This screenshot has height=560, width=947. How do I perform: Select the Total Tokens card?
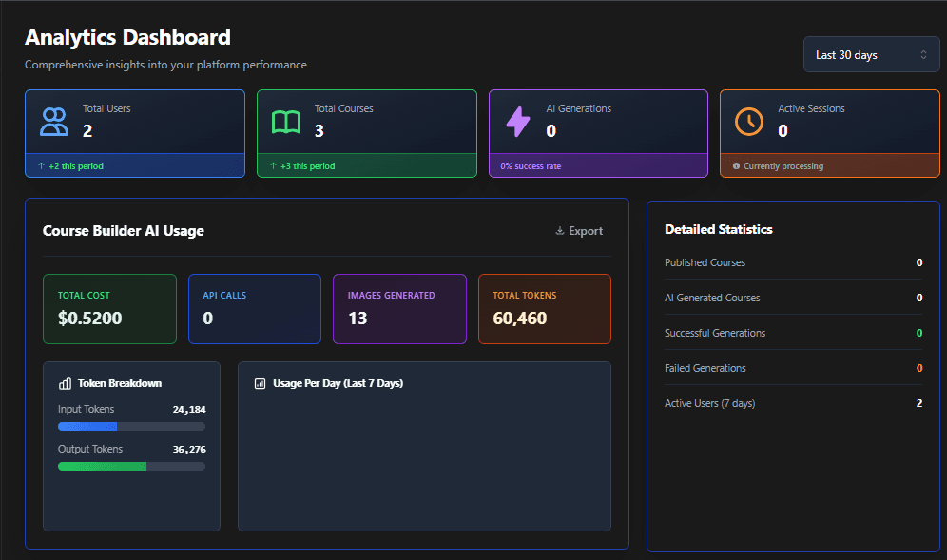tap(544, 309)
